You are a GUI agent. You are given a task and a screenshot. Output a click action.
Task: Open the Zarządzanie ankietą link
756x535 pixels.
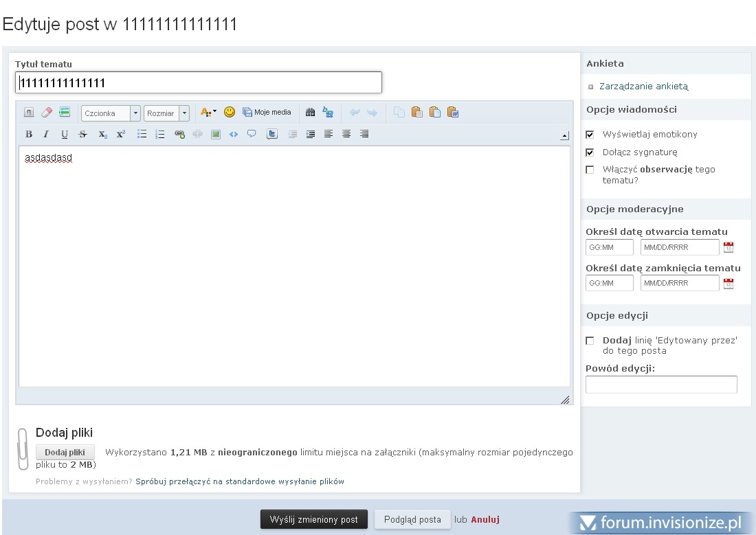(x=643, y=87)
